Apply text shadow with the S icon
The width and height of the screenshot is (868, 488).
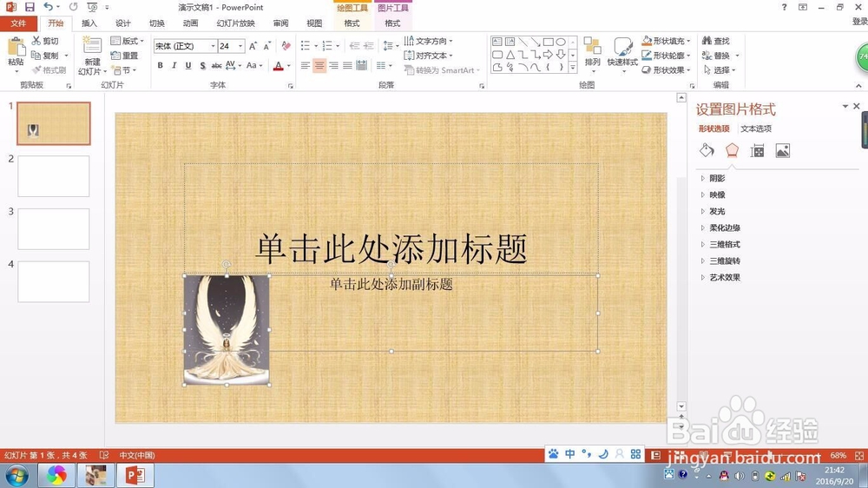point(202,65)
